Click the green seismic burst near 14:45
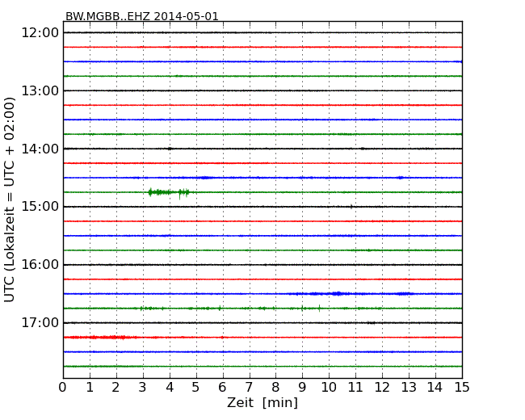The image size is (525, 420). coord(169,192)
